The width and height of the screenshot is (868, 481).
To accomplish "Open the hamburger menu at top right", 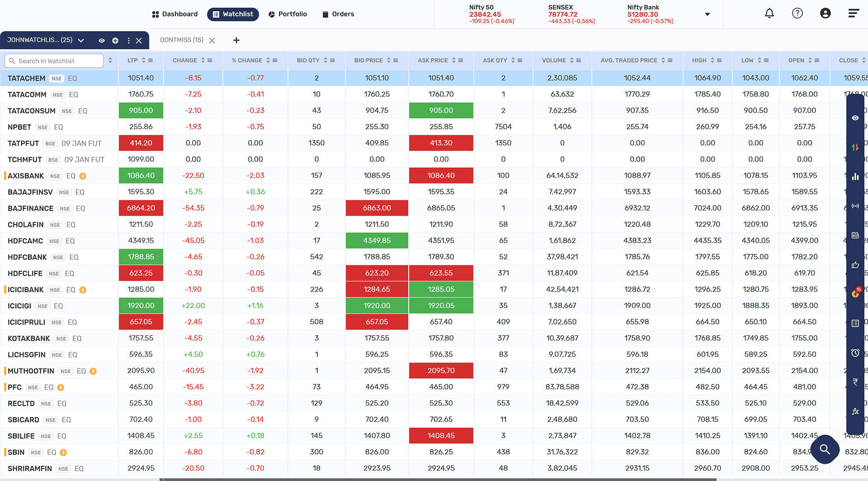I will tap(853, 14).
